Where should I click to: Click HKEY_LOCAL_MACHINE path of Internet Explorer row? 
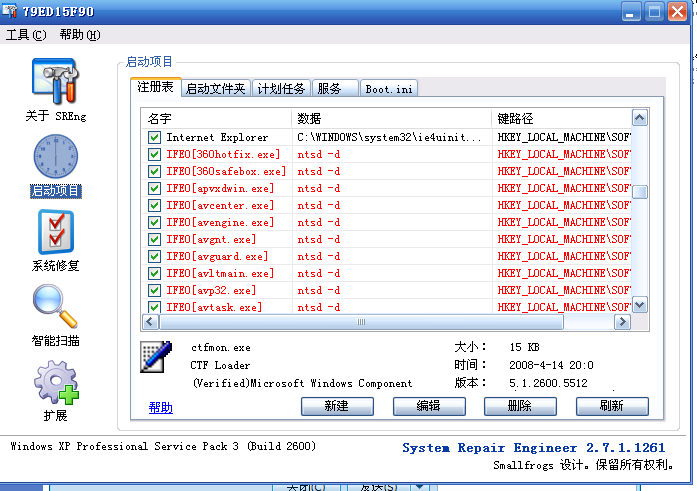coord(564,137)
